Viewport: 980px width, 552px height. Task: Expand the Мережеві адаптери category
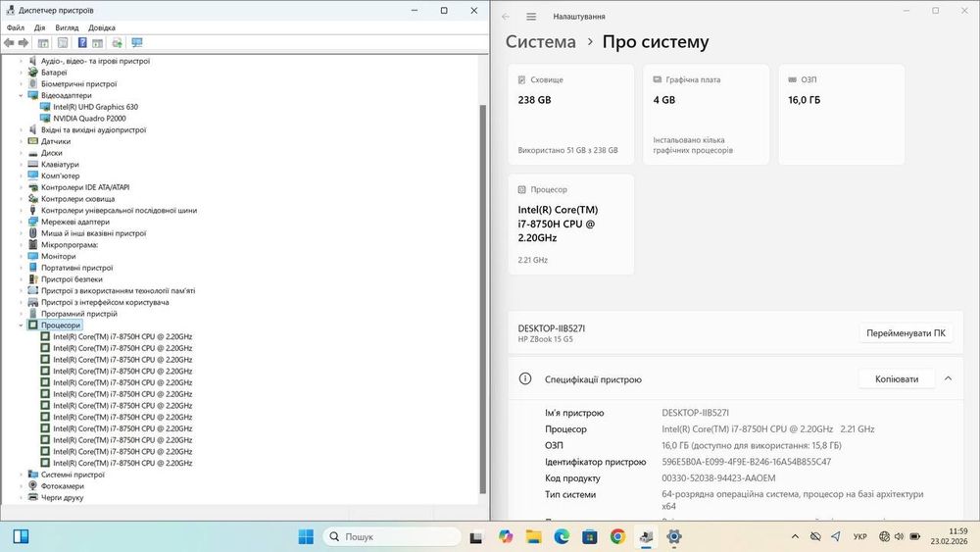pos(22,222)
